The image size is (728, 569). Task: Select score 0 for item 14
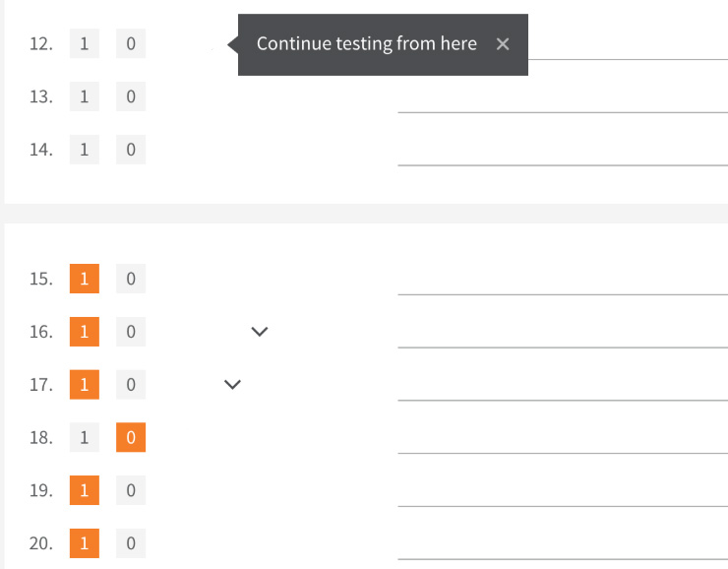pos(131,150)
